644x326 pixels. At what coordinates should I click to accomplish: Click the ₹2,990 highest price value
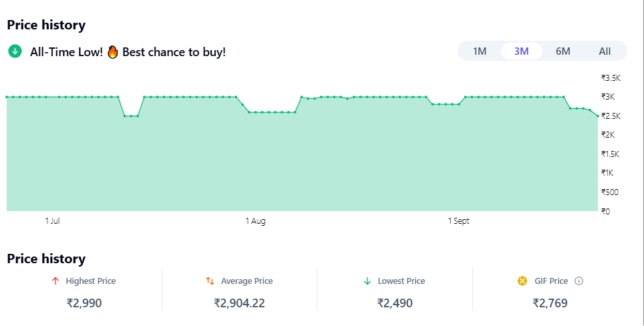click(x=84, y=303)
